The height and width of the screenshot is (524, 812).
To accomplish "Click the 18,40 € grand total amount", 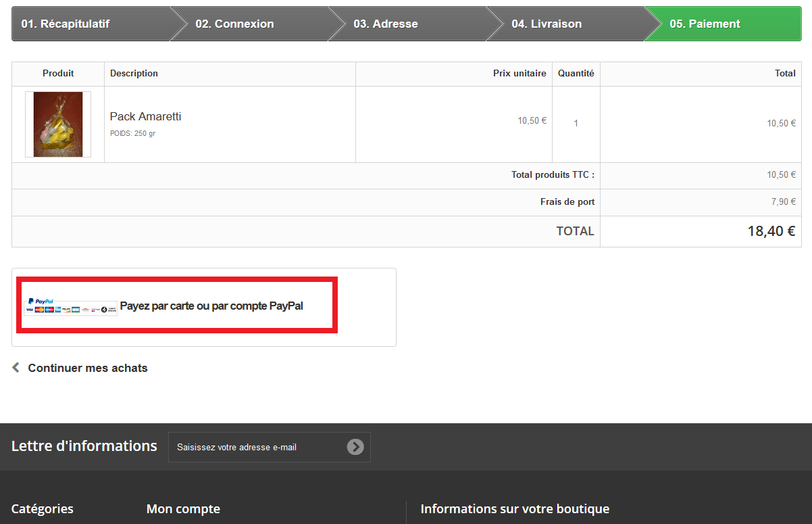I will (771, 231).
